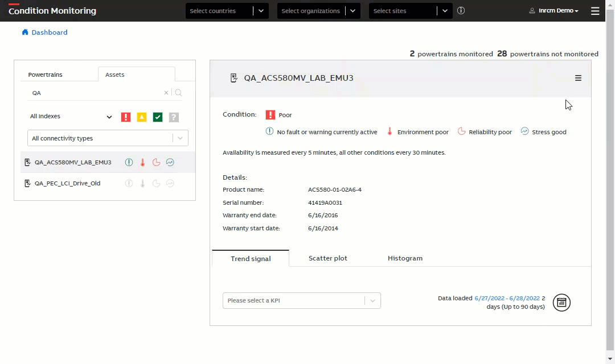
Task: Click the powertrains not monitored count text
Action: 548,53
